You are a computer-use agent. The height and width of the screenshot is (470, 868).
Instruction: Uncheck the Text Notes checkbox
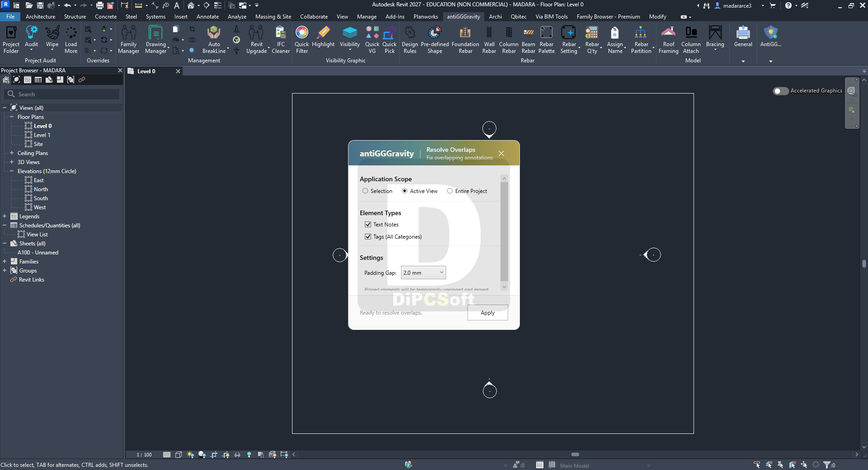pyautogui.click(x=368, y=225)
